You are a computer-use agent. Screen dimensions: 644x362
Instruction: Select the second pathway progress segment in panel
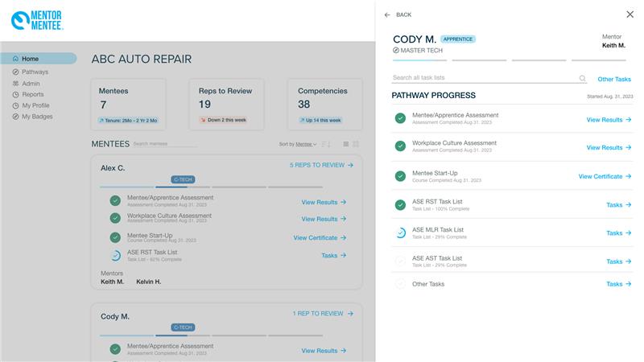click(x=479, y=60)
